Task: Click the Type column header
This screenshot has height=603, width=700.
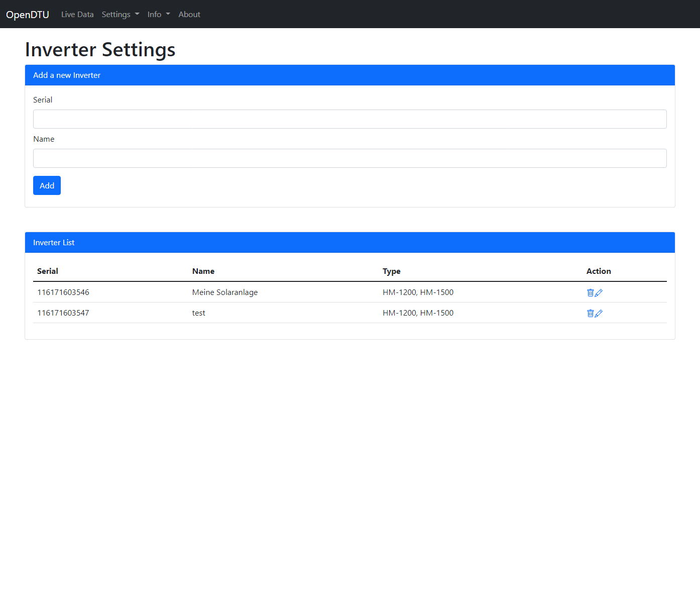Action: 391,271
